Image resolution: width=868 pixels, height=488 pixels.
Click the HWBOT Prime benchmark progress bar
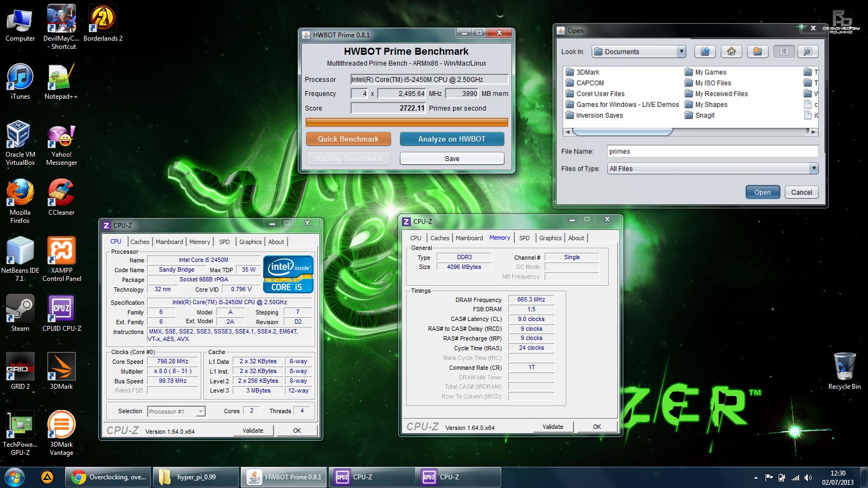(407, 123)
